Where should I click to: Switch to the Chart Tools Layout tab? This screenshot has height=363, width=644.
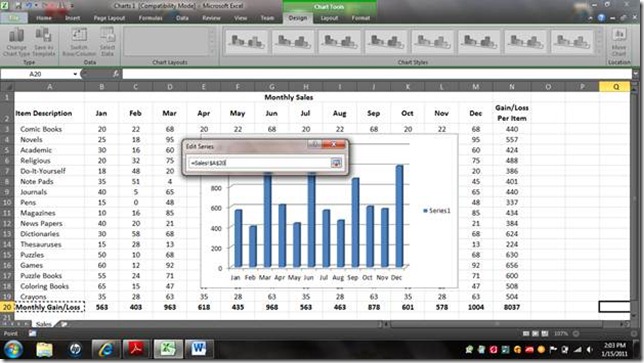coord(329,18)
